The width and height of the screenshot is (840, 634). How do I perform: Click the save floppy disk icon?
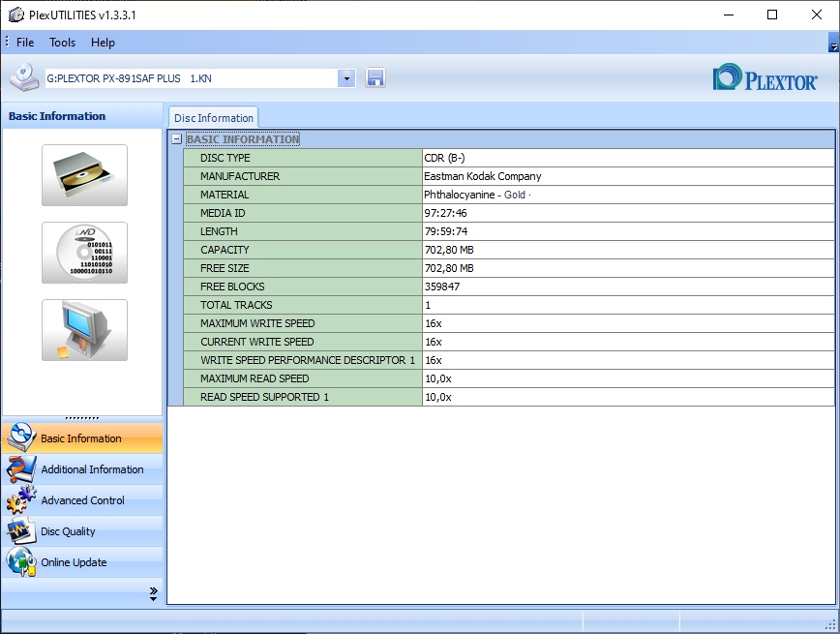(x=375, y=78)
